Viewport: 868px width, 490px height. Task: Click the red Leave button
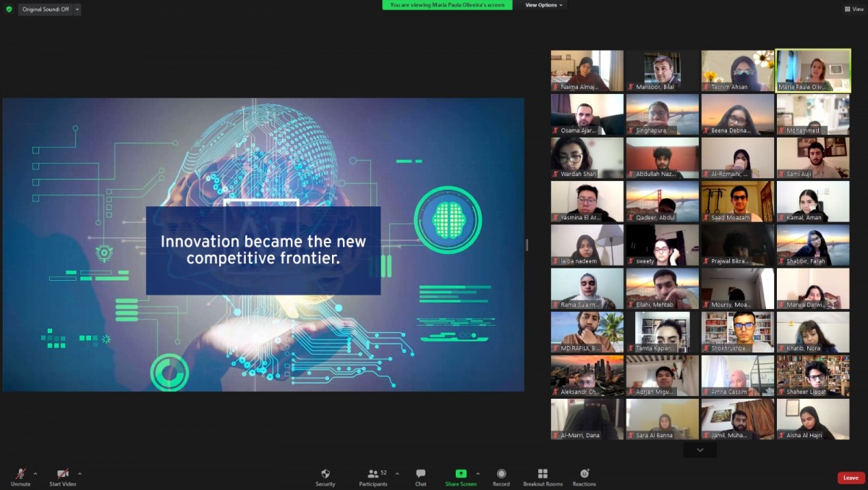pyautogui.click(x=851, y=478)
